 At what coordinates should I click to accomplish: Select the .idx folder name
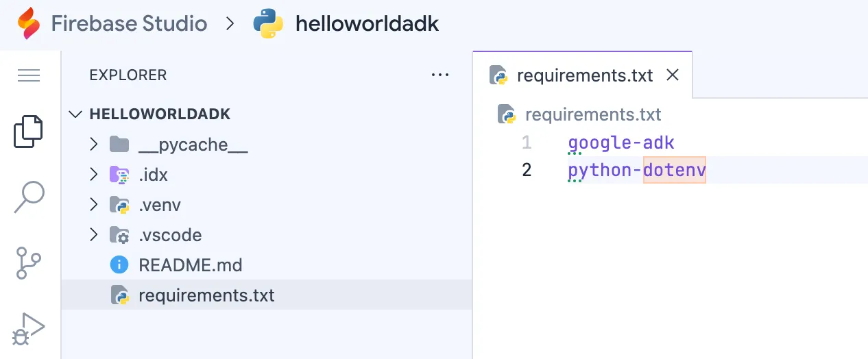click(x=153, y=175)
